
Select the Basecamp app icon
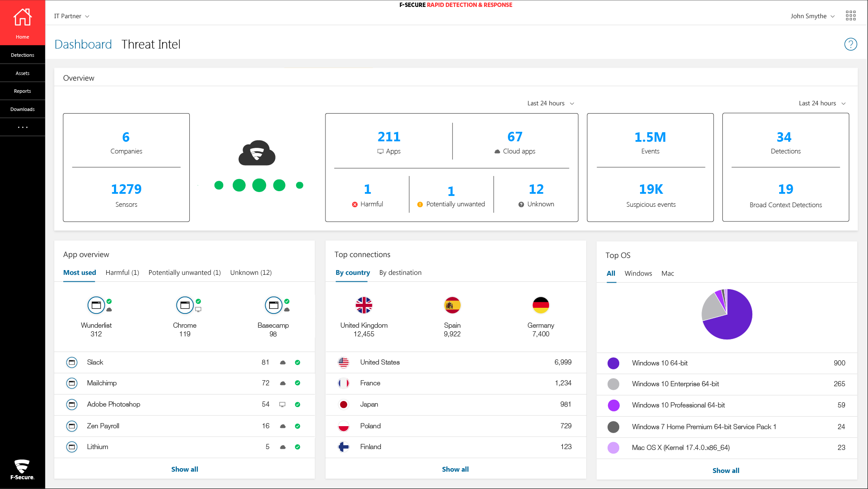(273, 305)
